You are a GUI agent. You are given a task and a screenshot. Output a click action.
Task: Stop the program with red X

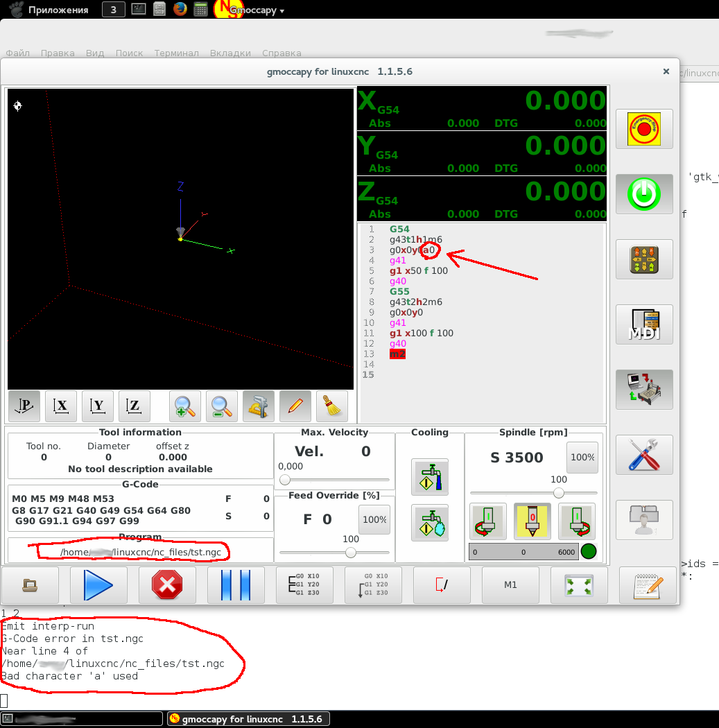[x=167, y=585]
